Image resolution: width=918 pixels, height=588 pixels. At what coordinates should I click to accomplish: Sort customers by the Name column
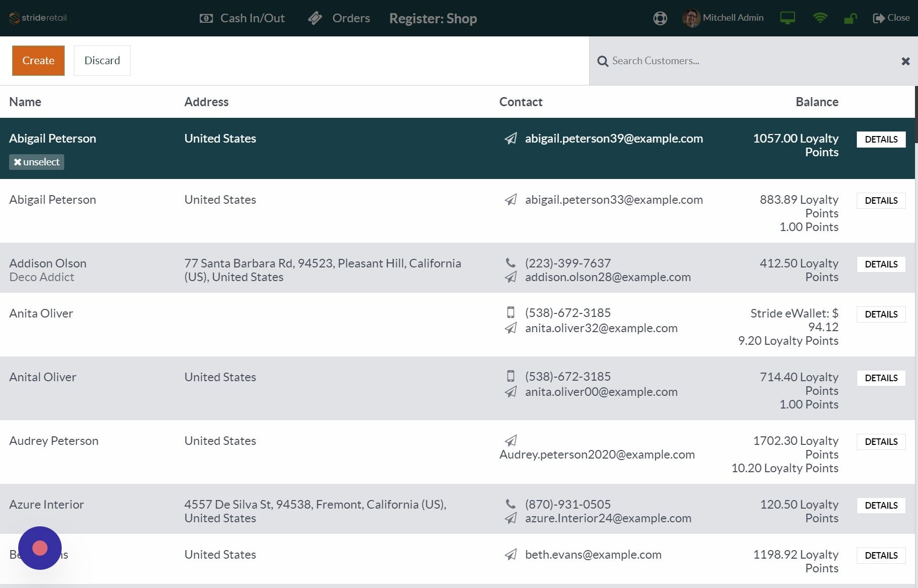[25, 102]
